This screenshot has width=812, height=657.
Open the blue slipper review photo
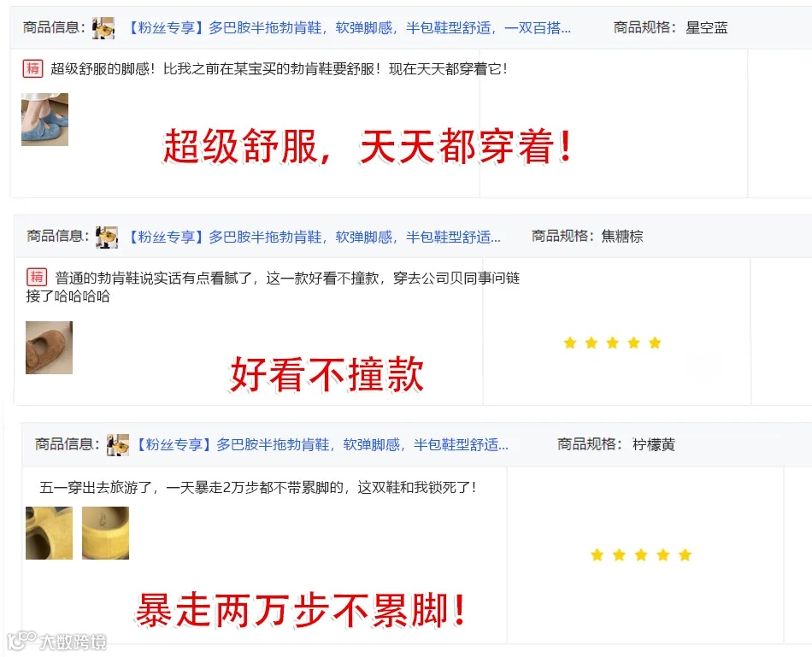[44, 120]
